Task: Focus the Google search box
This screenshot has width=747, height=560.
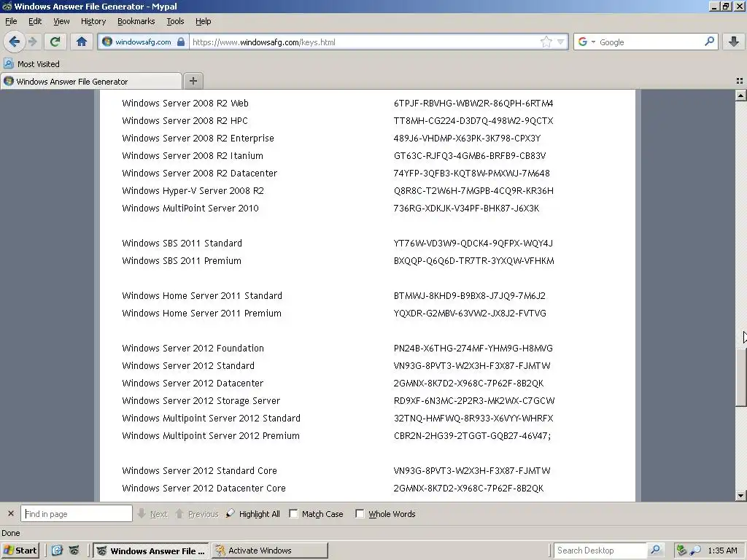Action: point(650,42)
